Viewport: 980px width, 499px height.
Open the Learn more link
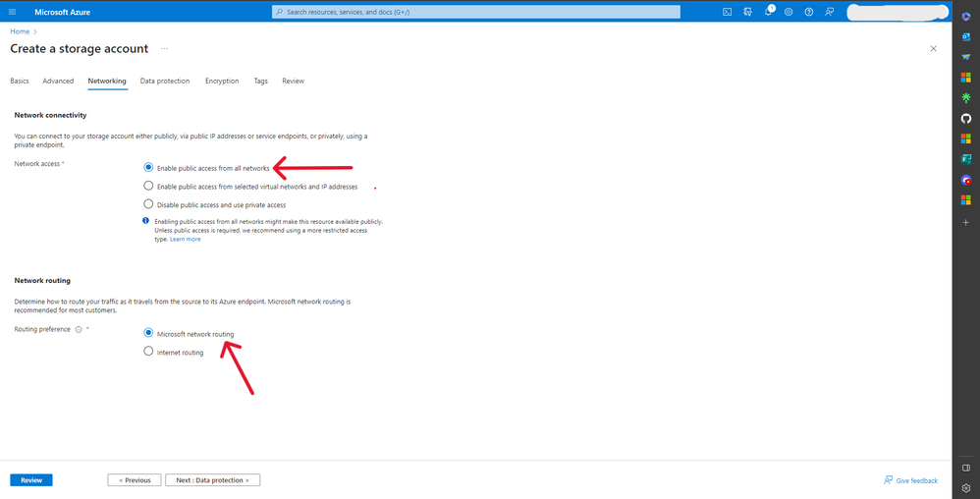[185, 239]
